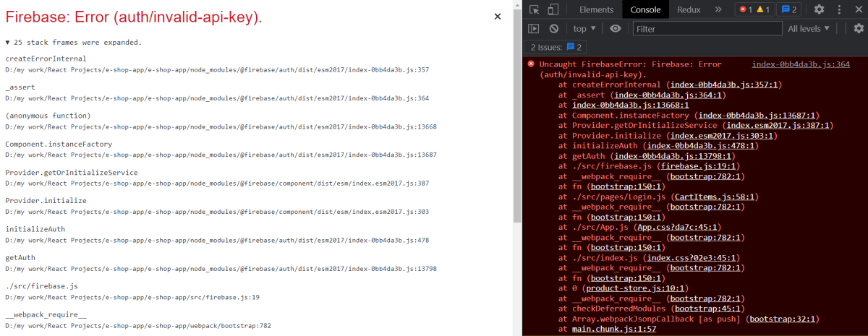This screenshot has height=336, width=868.
Task: Focus the console Filter input field
Action: [x=707, y=28]
